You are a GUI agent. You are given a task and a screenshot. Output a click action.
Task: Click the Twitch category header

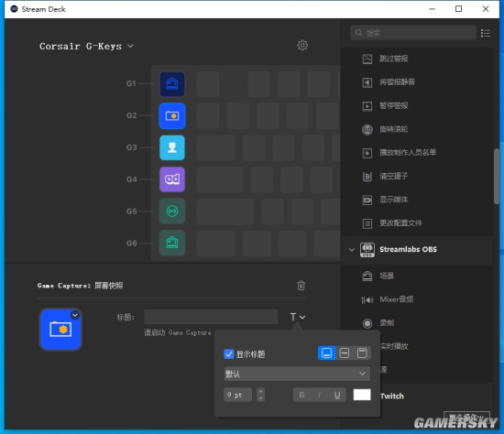391,396
